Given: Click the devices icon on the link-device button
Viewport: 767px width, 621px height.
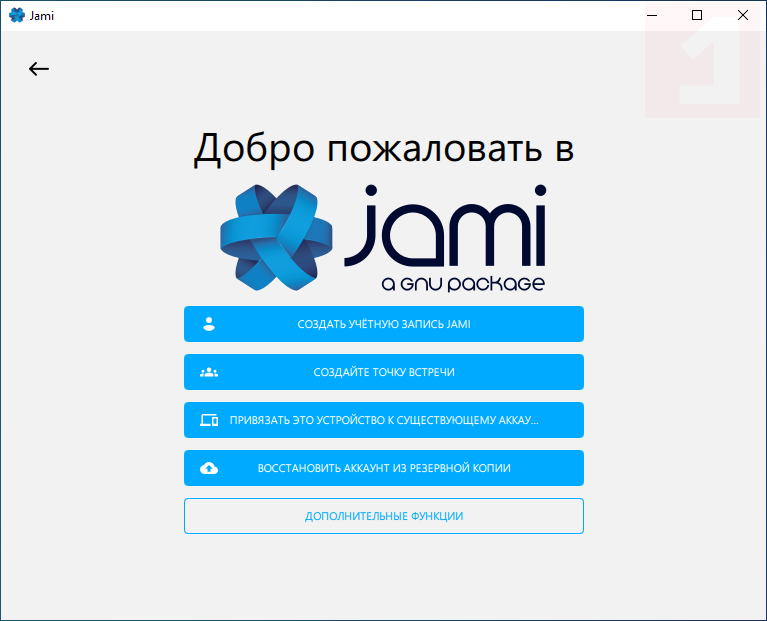Looking at the screenshot, I should tap(209, 420).
